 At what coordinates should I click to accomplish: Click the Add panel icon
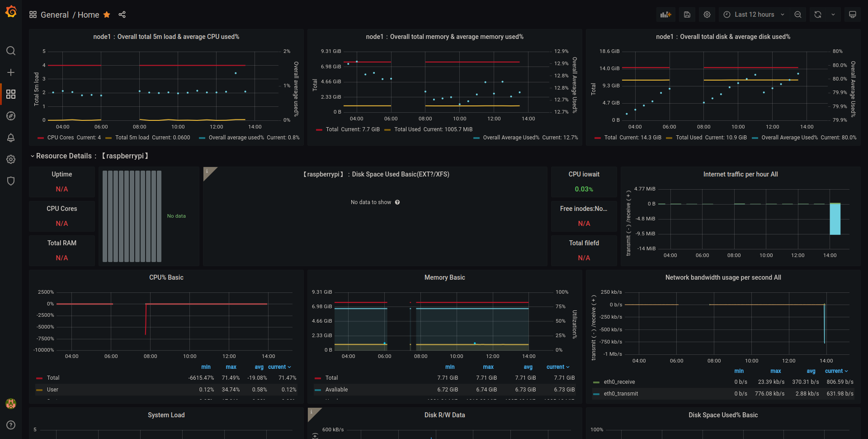click(x=666, y=14)
